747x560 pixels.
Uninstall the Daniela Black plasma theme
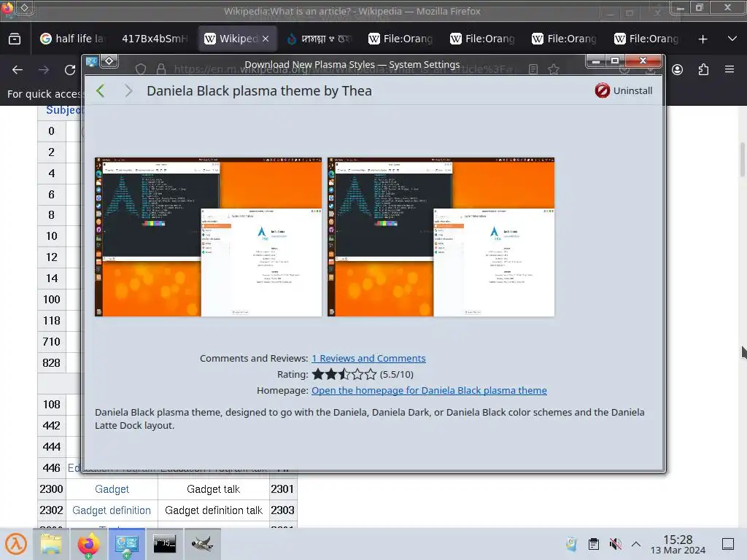[624, 90]
